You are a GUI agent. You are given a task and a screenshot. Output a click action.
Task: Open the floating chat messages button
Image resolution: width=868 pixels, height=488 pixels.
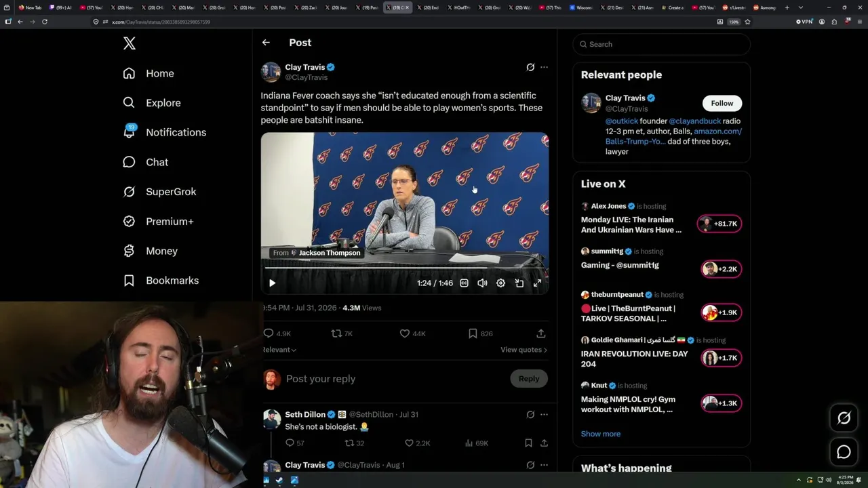(844, 452)
